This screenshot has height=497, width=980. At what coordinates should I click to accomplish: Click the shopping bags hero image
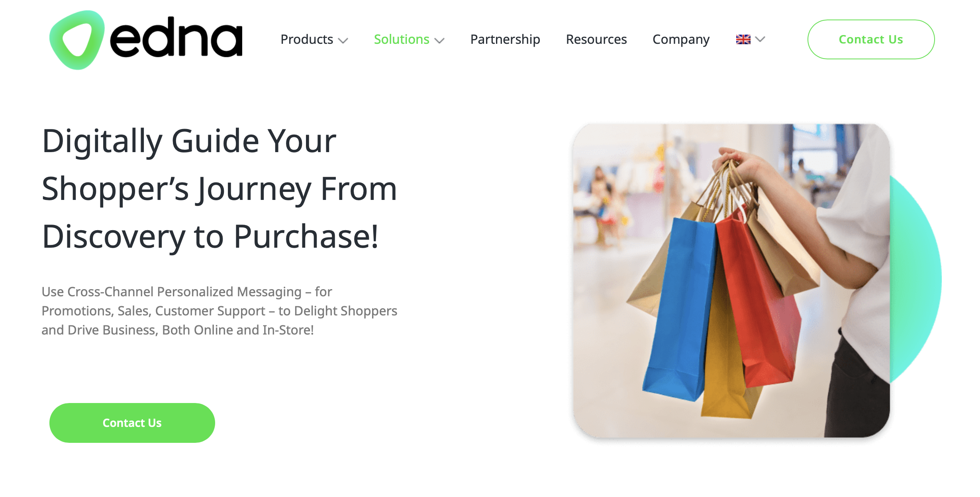(x=731, y=281)
